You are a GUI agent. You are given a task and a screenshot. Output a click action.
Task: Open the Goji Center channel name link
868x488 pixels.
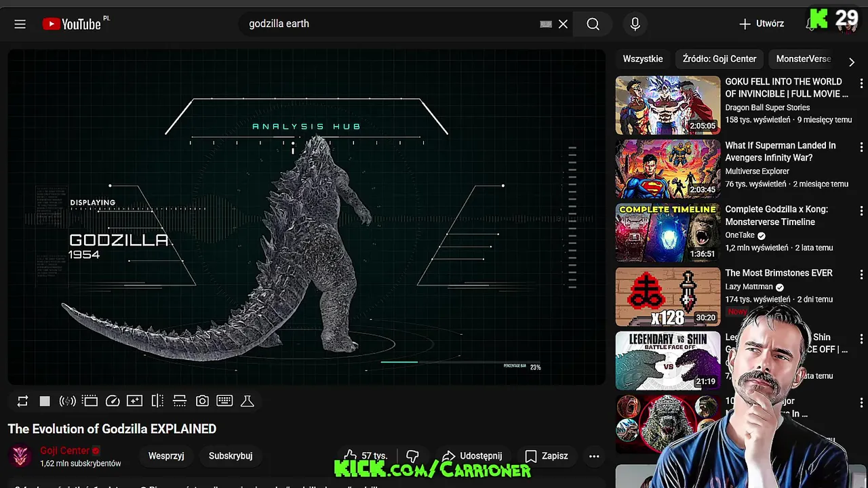coord(65,451)
